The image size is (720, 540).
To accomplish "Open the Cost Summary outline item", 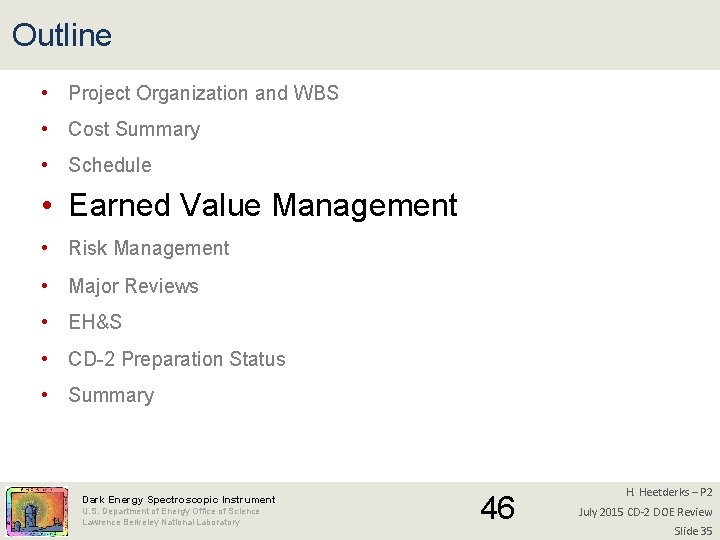I will pyautogui.click(x=134, y=129).
